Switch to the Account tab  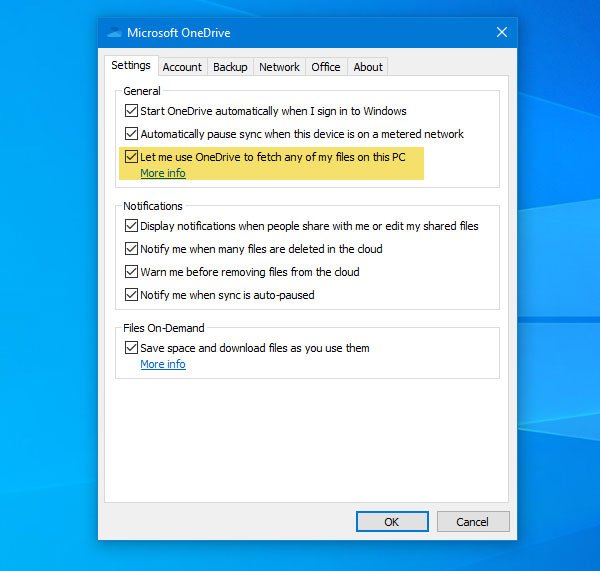[x=182, y=67]
